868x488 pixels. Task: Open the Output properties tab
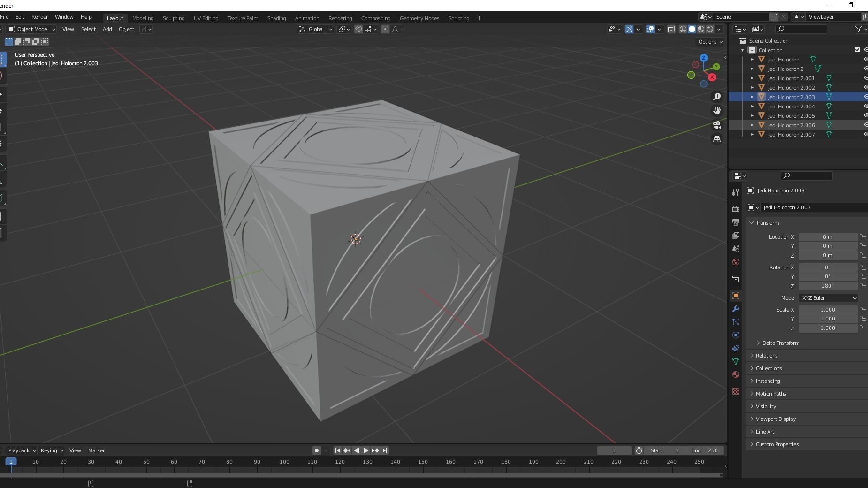[736, 222]
